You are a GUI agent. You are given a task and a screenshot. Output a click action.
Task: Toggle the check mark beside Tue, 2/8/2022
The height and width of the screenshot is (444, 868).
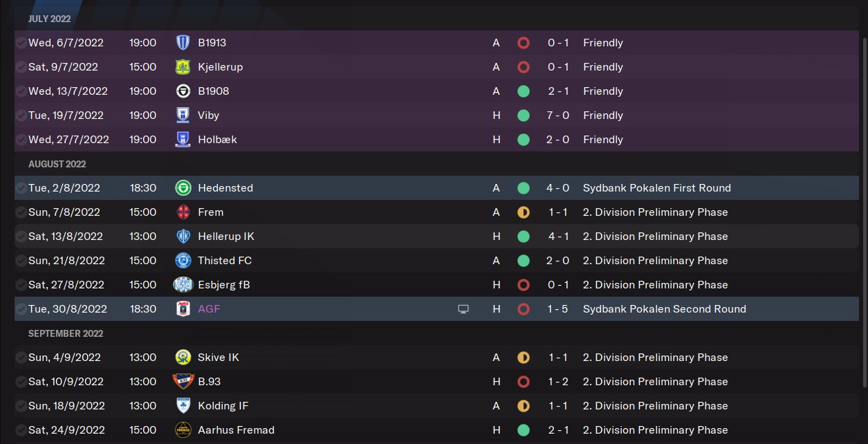[x=21, y=188]
